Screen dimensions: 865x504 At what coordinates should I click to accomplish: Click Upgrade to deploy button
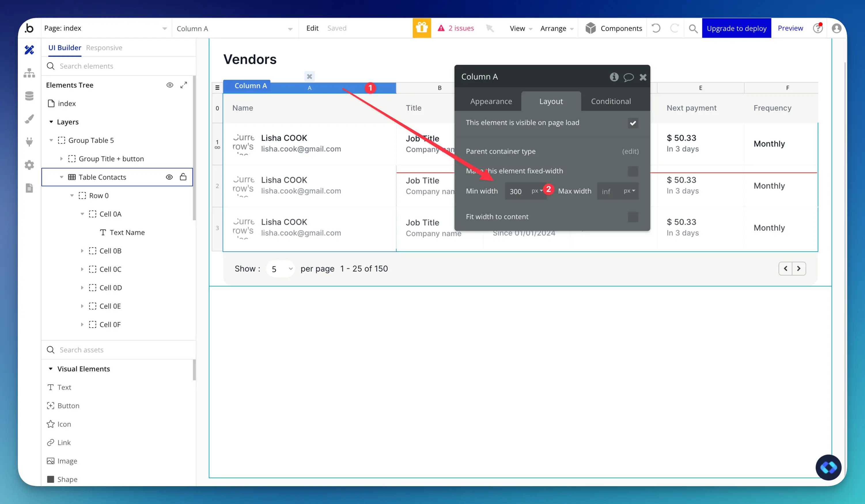736,28
